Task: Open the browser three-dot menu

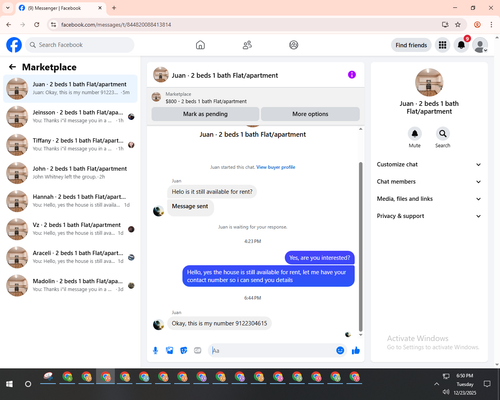Action: (491, 24)
